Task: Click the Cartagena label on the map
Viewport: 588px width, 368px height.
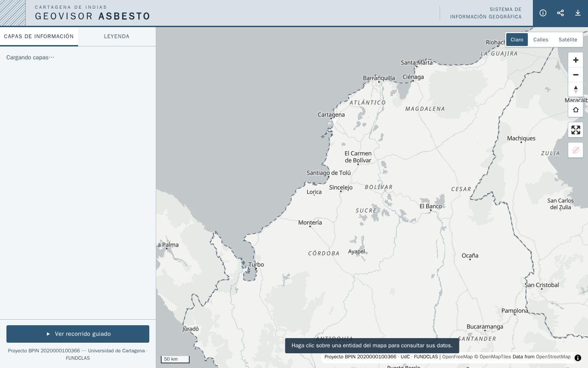Action: [331, 115]
